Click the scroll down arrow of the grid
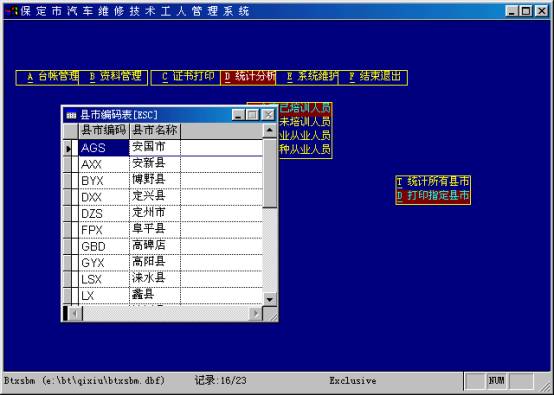 click(x=270, y=299)
